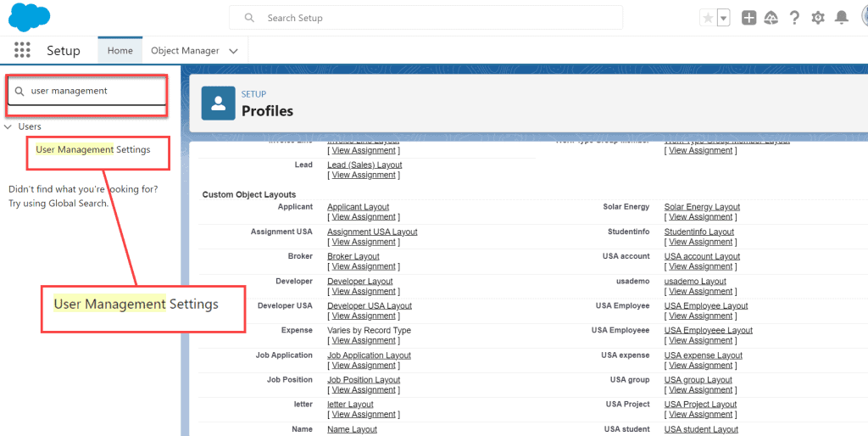Open the Developer Layout link
This screenshot has width=868, height=436.
(359, 282)
